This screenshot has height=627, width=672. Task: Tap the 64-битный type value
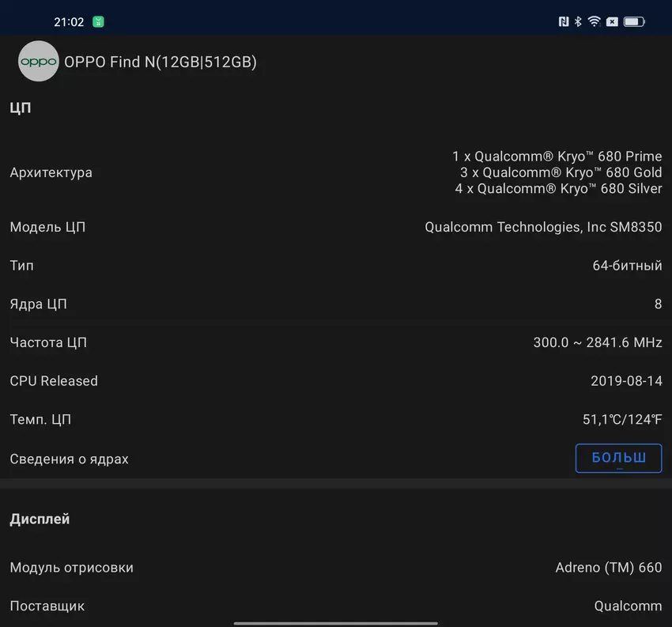click(x=627, y=266)
